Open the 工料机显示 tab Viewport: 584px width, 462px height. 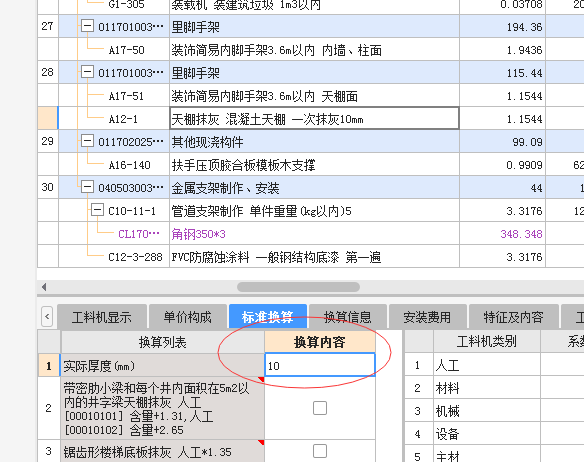[x=102, y=317]
